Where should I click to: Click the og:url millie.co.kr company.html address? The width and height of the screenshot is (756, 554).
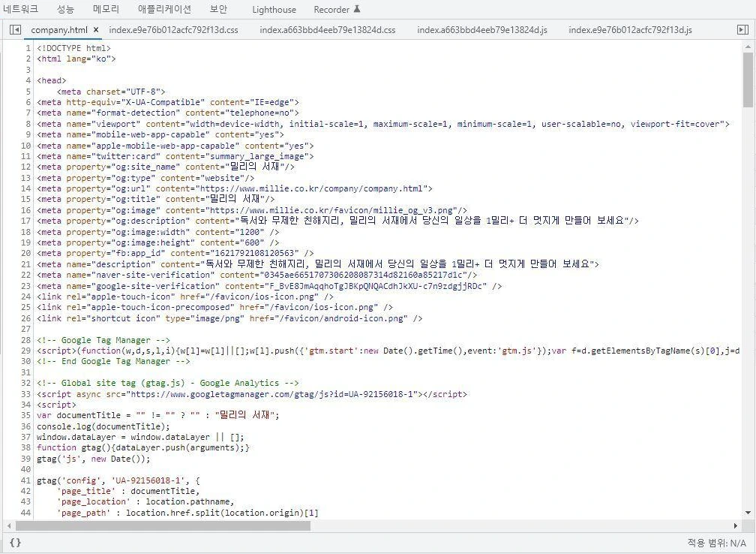[x=311, y=188]
